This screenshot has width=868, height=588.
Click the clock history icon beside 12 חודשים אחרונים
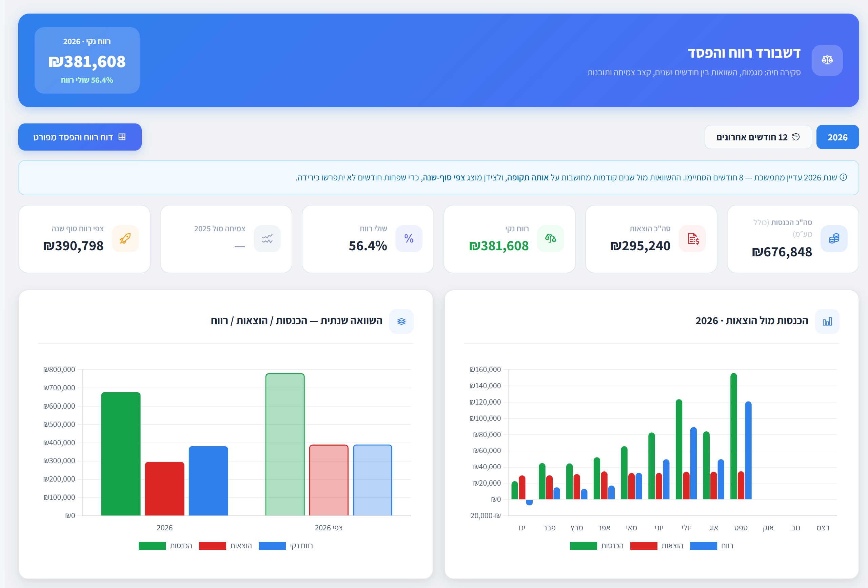tap(796, 137)
